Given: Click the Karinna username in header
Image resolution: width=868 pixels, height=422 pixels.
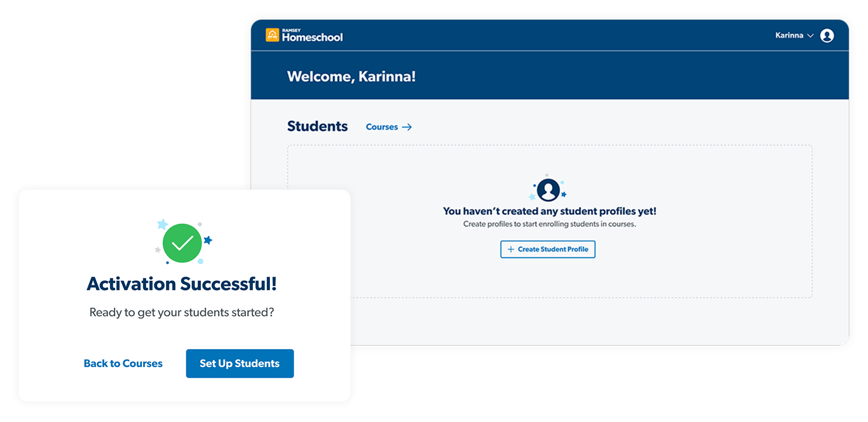Looking at the screenshot, I should (789, 36).
